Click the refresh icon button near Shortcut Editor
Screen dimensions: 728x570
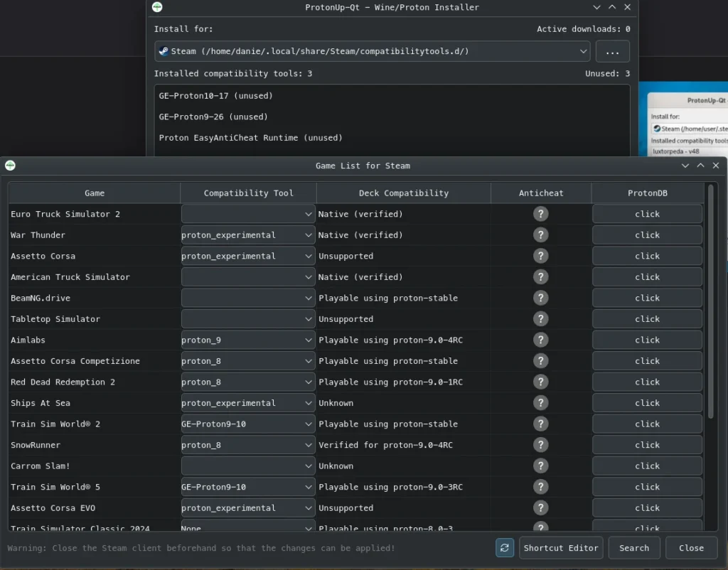tap(504, 548)
